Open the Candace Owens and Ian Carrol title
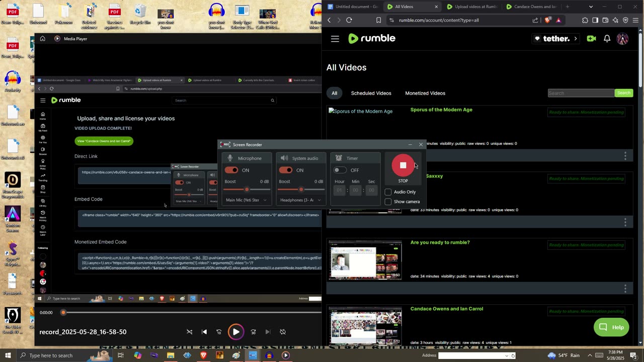The image size is (644, 362). [x=447, y=309]
